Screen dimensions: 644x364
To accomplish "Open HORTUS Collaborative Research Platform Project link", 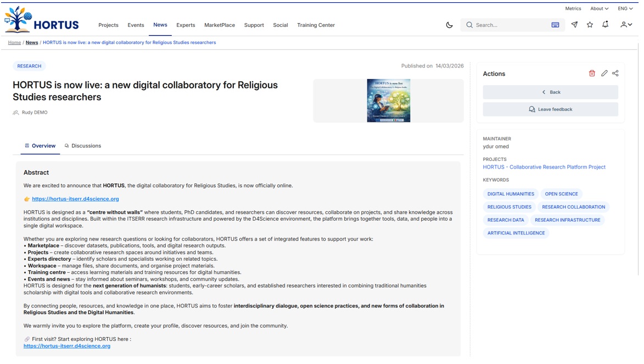I will click(544, 167).
